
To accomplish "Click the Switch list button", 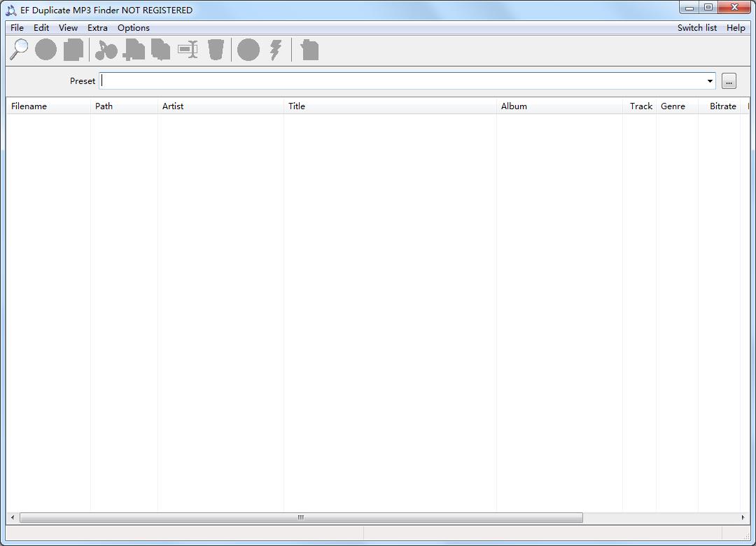I will click(x=696, y=28).
